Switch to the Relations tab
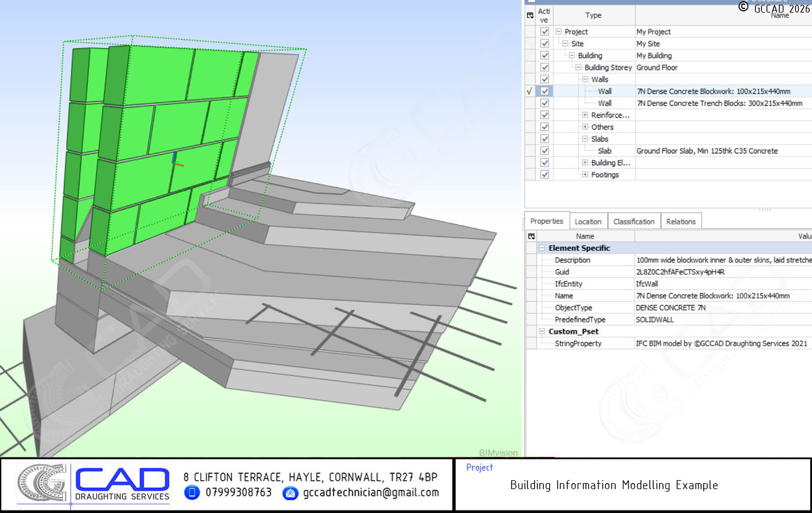The image size is (812, 513). (681, 222)
